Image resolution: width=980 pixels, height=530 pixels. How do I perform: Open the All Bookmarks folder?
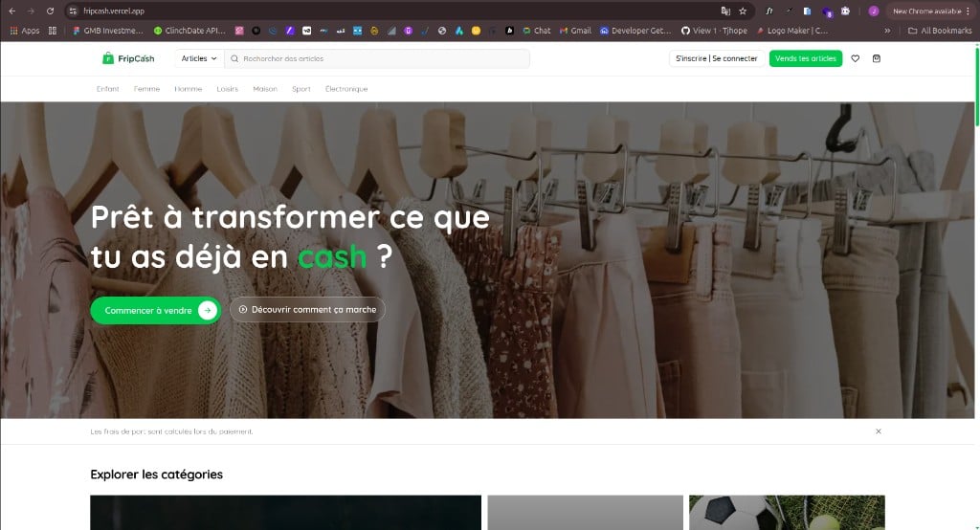click(940, 30)
